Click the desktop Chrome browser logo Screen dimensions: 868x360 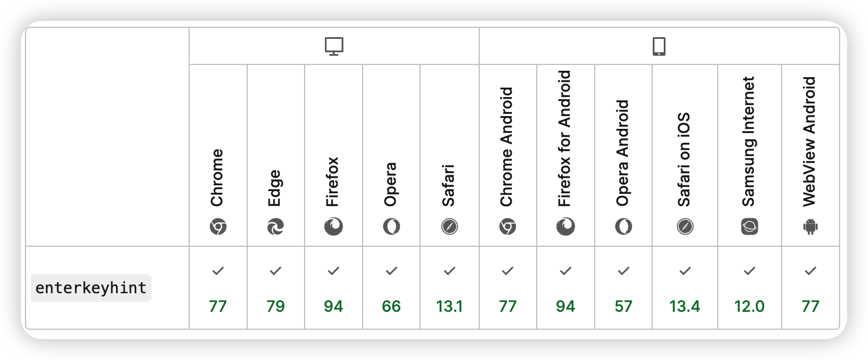click(x=218, y=227)
